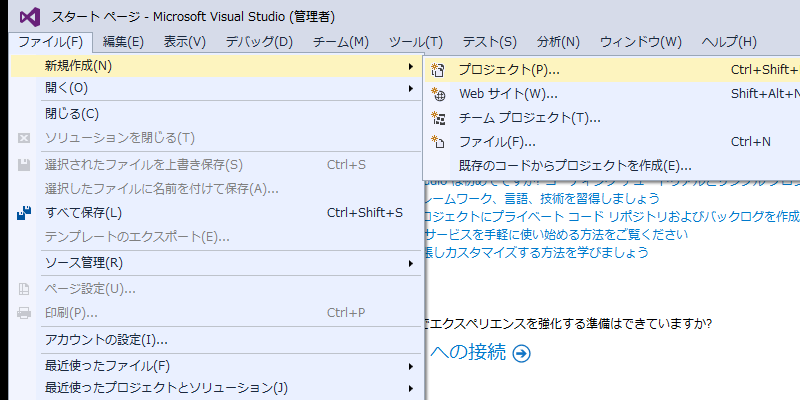The image size is (800, 400).
Task: Open link ending 言語、技術を習得しましょう
Action: (x=542, y=198)
